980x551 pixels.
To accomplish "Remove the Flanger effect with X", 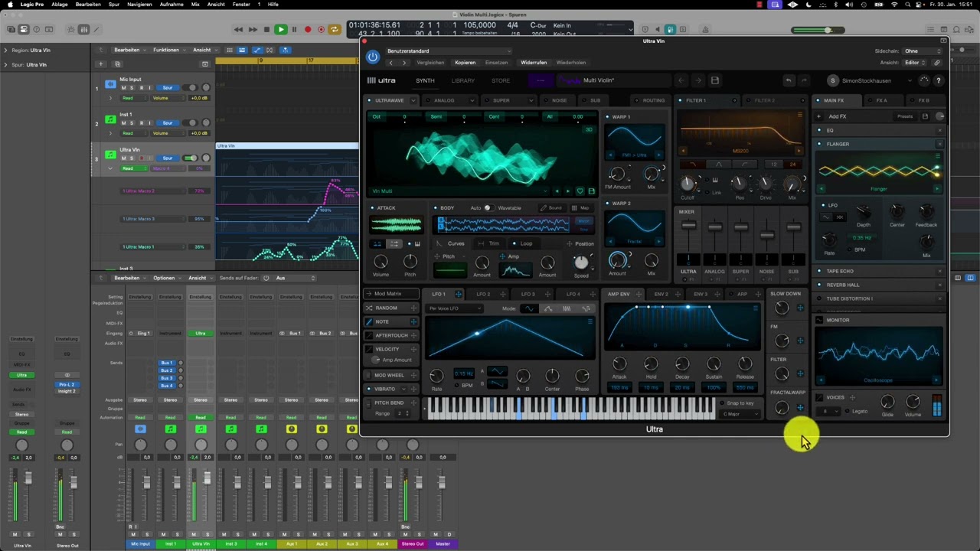I will [x=940, y=144].
